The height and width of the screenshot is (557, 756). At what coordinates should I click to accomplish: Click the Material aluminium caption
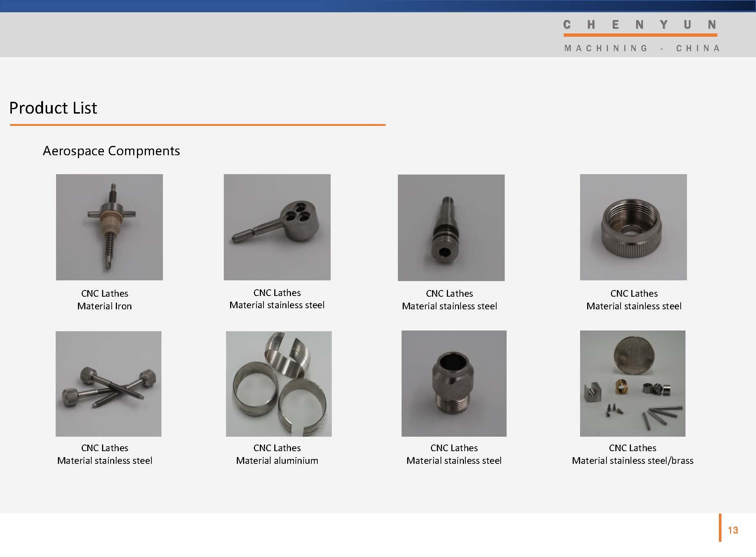pyautogui.click(x=277, y=460)
